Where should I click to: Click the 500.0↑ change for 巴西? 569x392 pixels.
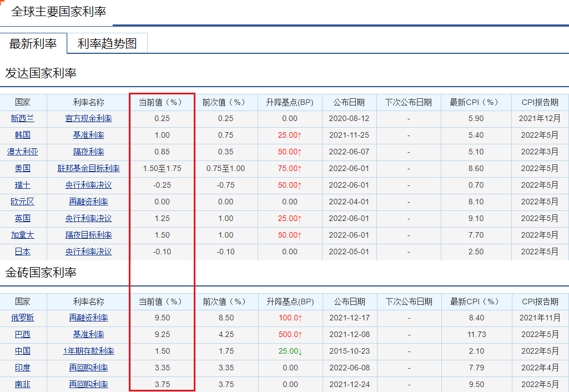[290, 334]
